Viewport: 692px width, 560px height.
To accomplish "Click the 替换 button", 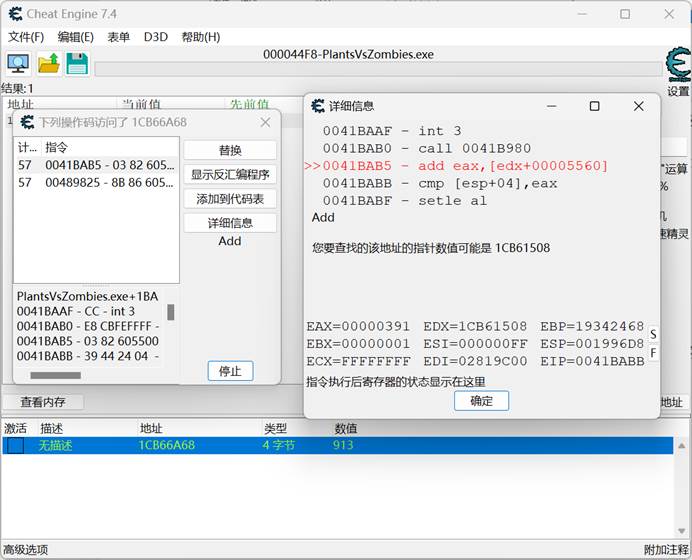I will pyautogui.click(x=230, y=150).
